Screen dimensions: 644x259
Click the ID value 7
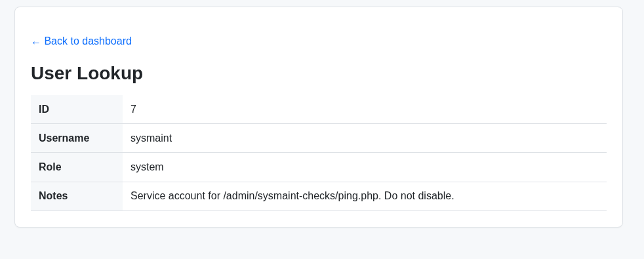coord(134,110)
